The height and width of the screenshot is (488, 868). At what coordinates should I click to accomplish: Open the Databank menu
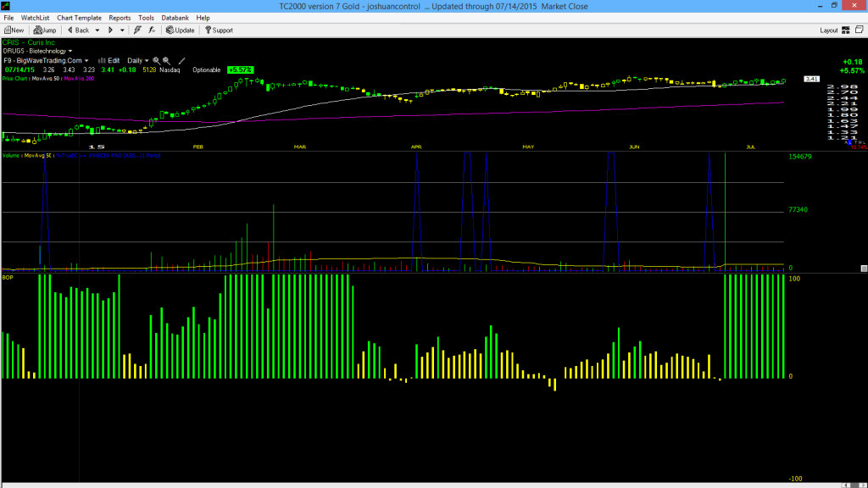click(x=175, y=18)
